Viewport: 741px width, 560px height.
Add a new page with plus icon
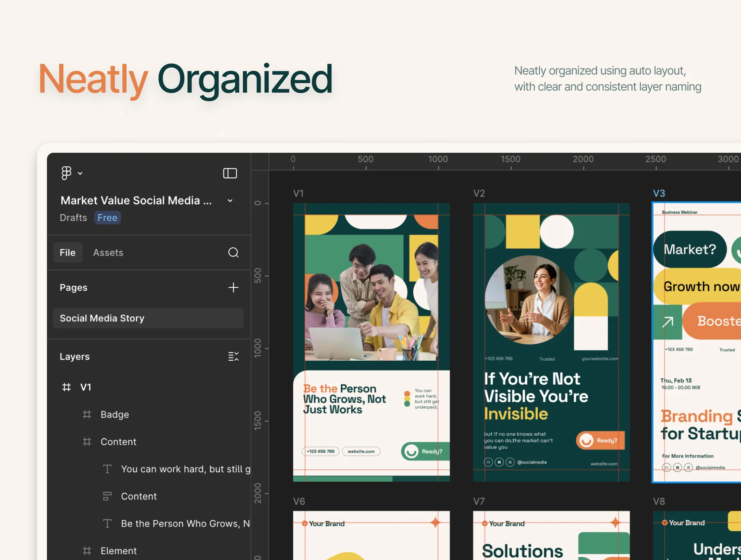(x=233, y=287)
